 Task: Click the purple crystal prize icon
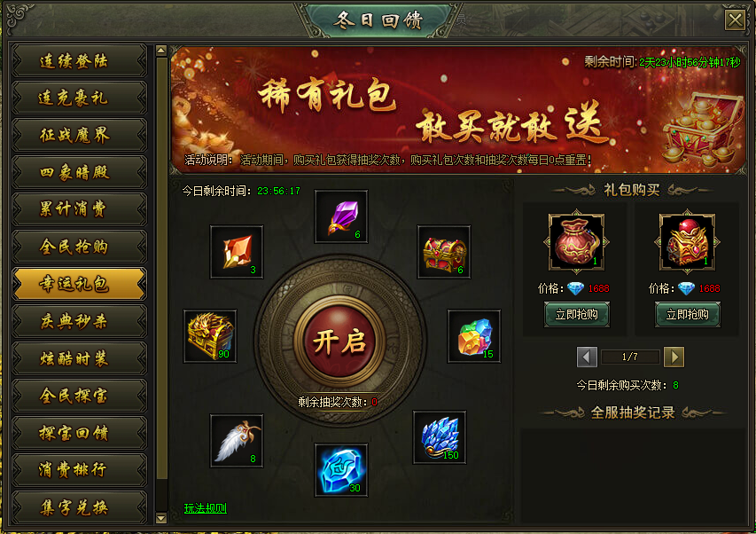pyautogui.click(x=341, y=216)
